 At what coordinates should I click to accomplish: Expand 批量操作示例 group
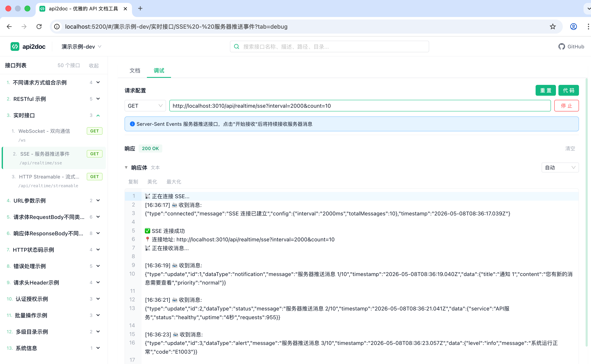98,315
